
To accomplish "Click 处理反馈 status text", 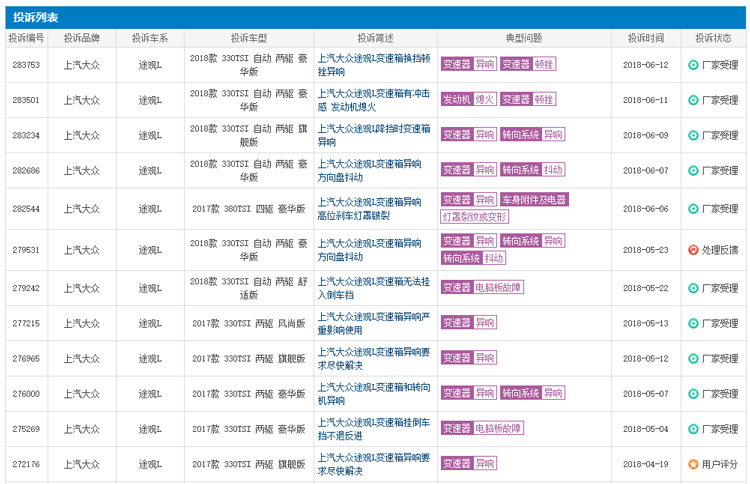I will (720, 250).
